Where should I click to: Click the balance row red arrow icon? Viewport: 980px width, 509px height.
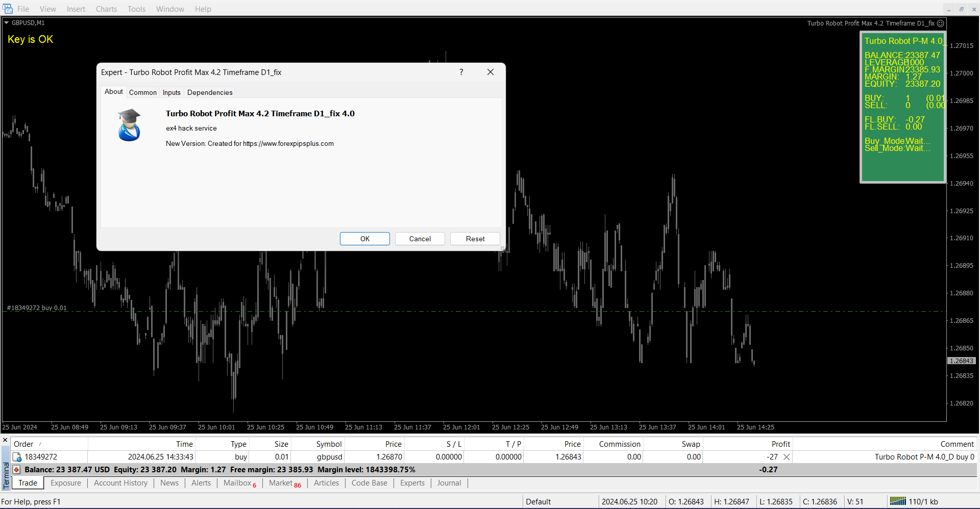coord(17,470)
